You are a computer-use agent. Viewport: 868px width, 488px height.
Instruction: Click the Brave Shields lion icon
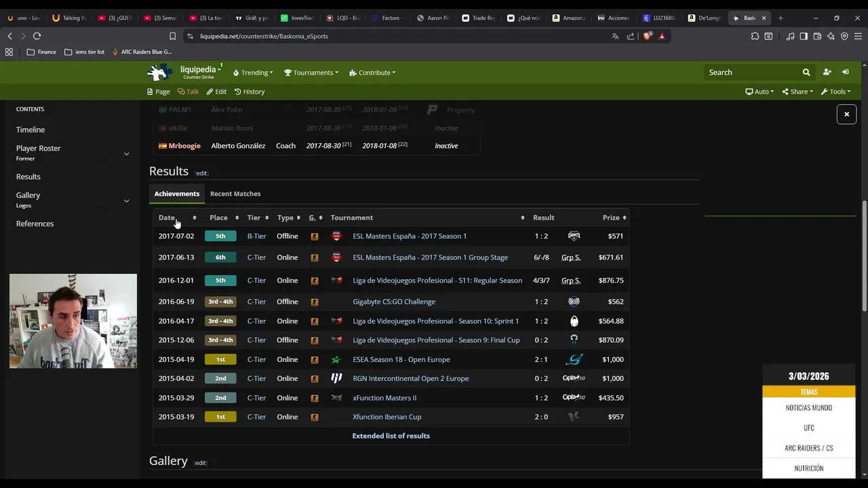[x=647, y=36]
